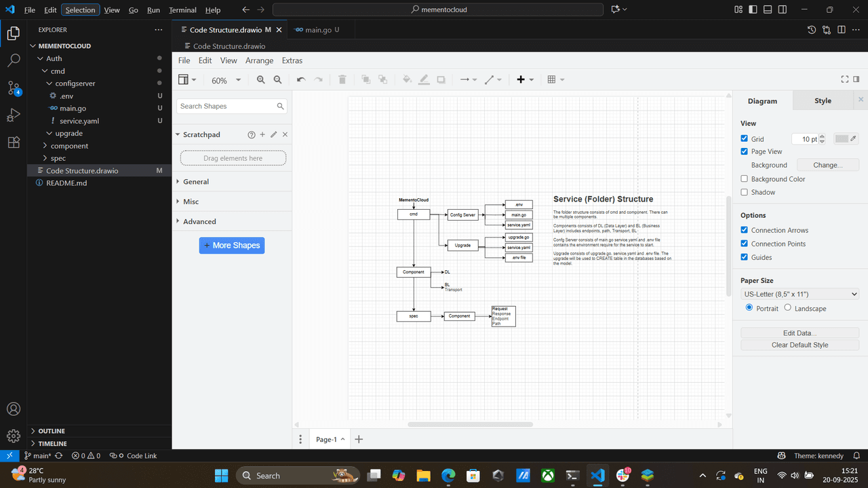Switch to the Style tab
Image resolution: width=868 pixels, height=488 pixels.
[823, 100]
